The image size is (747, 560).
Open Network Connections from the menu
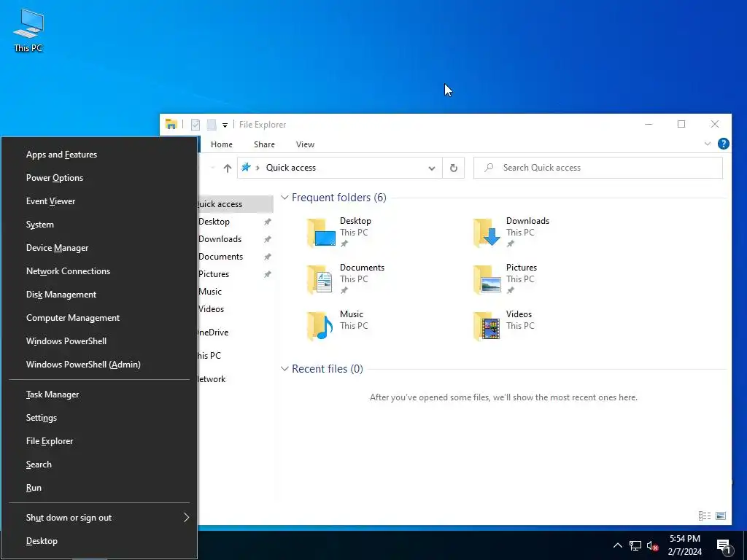(99, 271)
